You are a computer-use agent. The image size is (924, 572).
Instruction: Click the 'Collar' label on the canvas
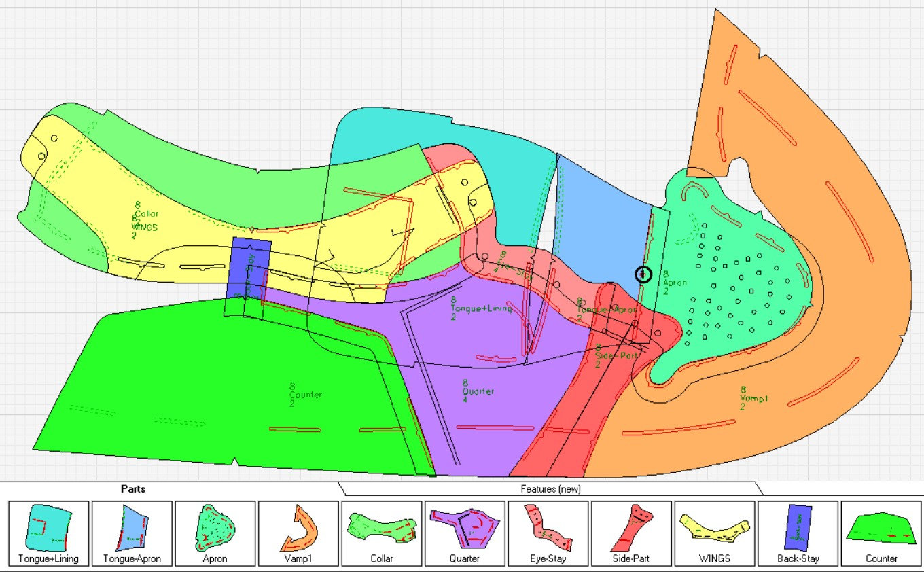(147, 214)
